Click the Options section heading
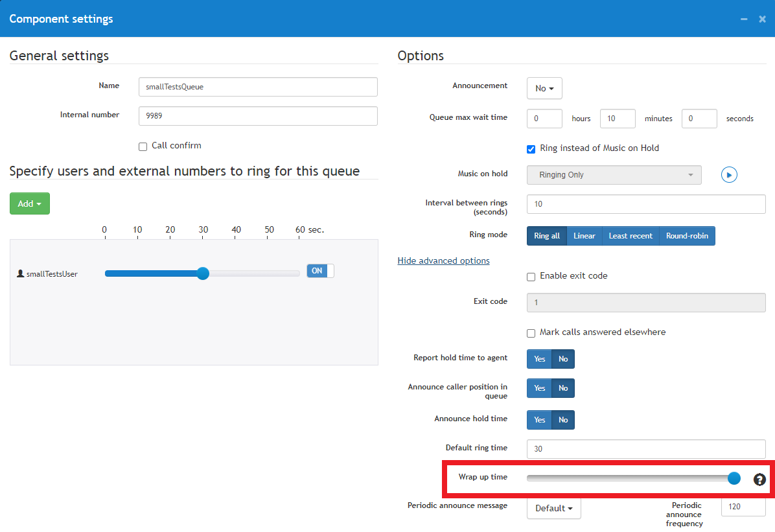The width and height of the screenshot is (775, 532). pyautogui.click(x=421, y=55)
